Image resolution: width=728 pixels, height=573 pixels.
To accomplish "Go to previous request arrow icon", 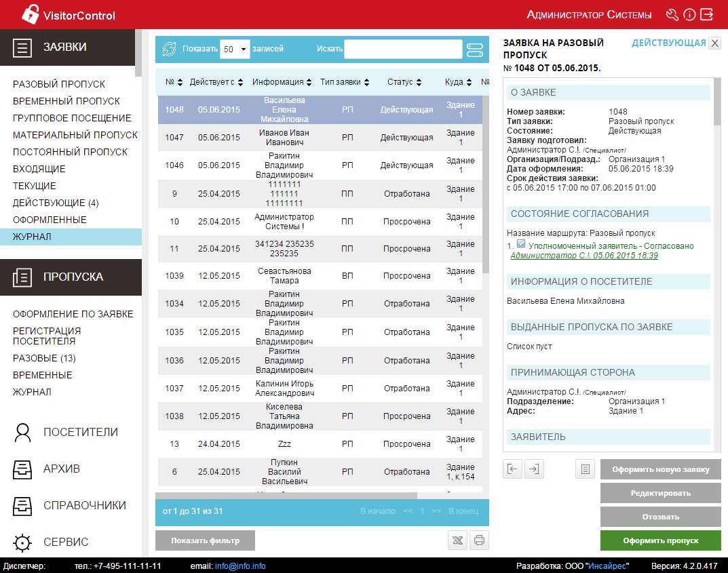I will coord(512,469).
